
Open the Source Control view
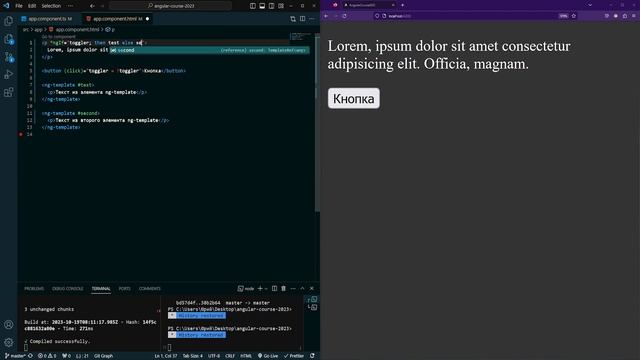click(9, 57)
